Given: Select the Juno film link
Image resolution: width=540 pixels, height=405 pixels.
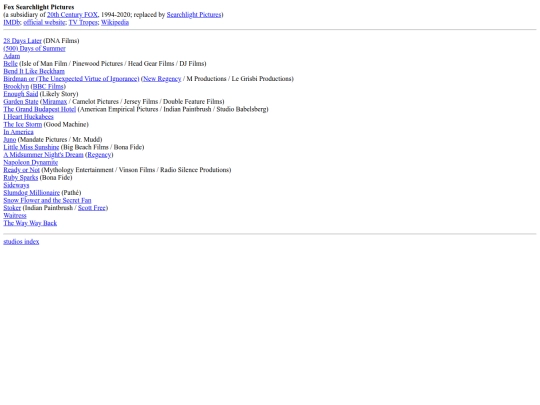Looking at the screenshot, I should click(10, 139).
